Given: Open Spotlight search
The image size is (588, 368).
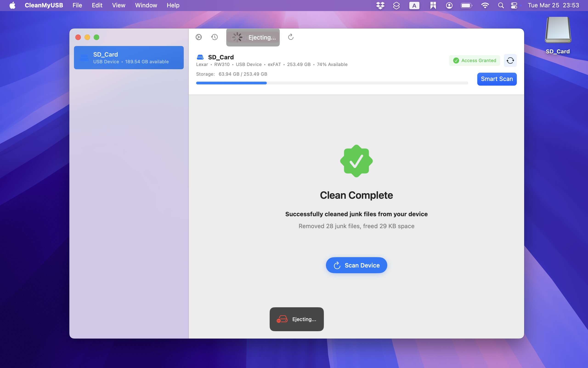Looking at the screenshot, I should (x=501, y=5).
